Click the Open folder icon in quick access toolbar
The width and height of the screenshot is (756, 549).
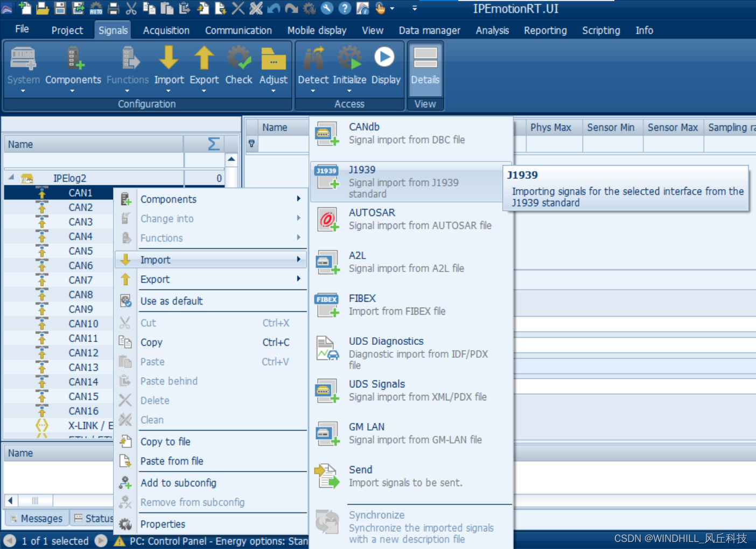tap(43, 8)
